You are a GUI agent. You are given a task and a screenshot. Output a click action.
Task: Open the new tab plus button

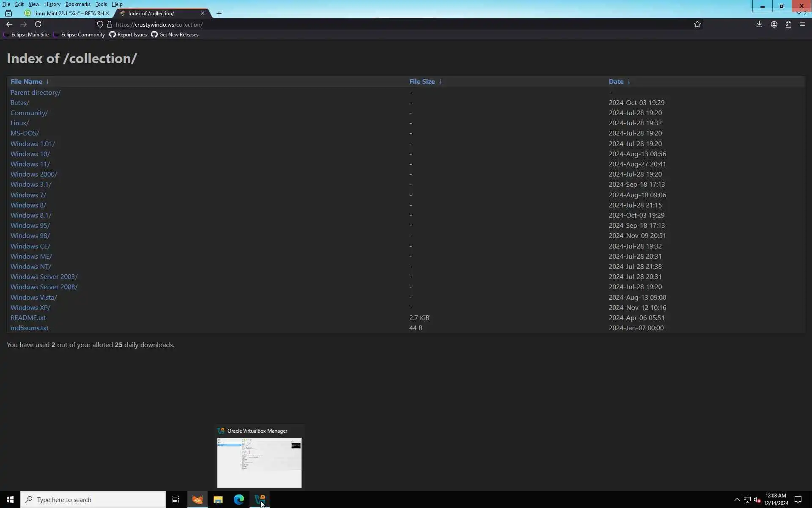point(219,14)
